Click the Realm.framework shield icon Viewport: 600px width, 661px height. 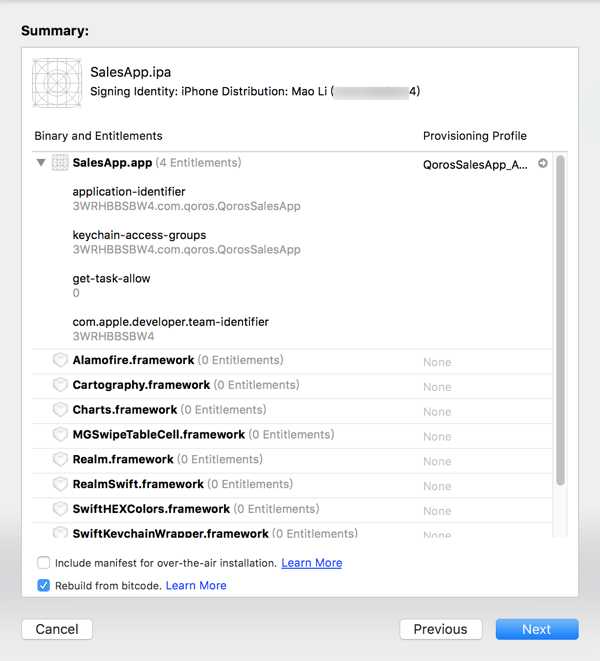60,460
